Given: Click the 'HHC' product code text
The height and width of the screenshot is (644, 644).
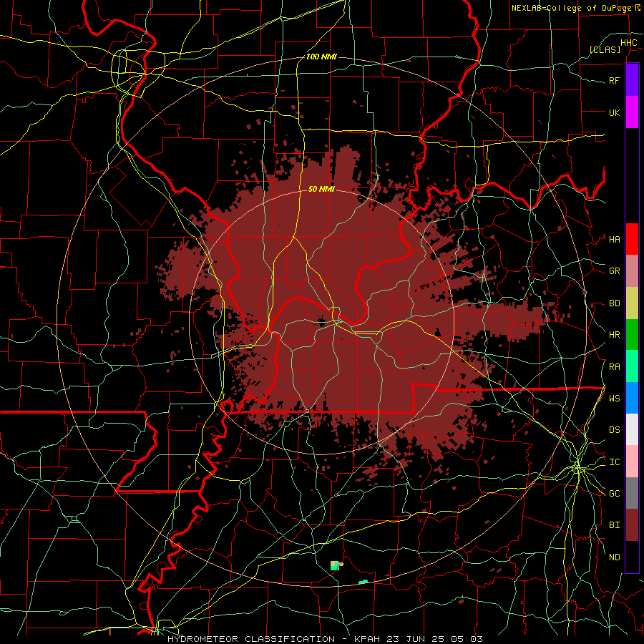Looking at the screenshot, I should [628, 43].
